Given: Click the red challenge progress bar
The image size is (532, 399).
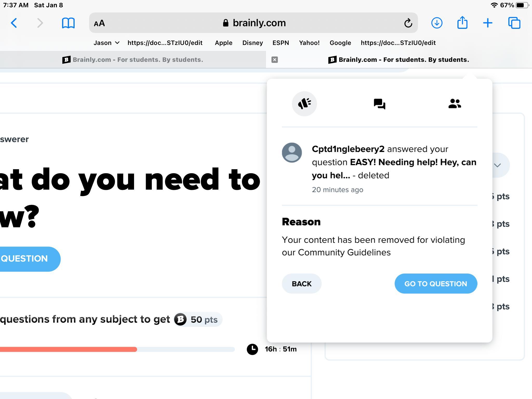Looking at the screenshot, I should point(68,349).
